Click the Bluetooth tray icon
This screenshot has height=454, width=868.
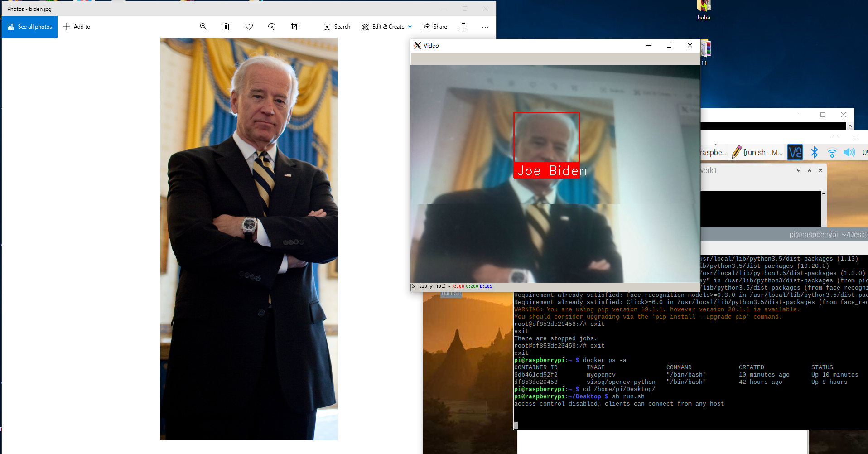click(x=814, y=152)
